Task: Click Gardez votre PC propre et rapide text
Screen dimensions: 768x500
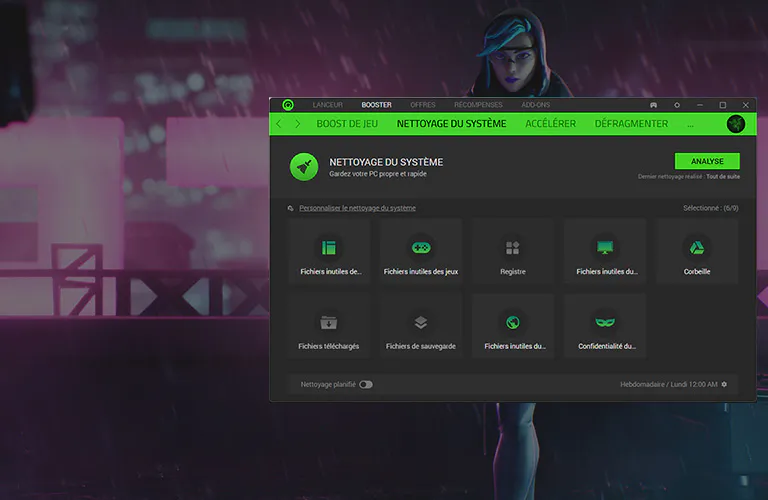Action: tap(378, 174)
